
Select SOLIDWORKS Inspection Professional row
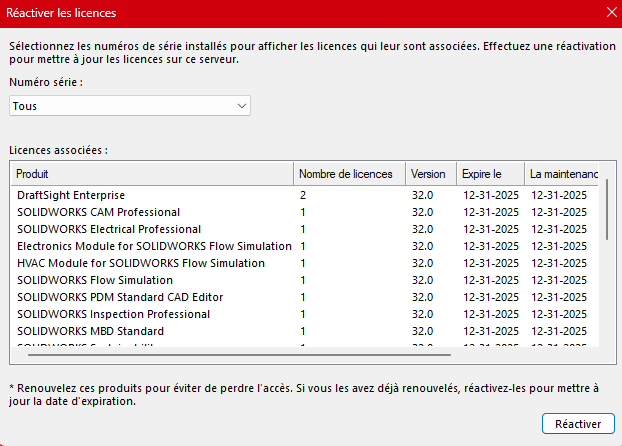pyautogui.click(x=305, y=315)
